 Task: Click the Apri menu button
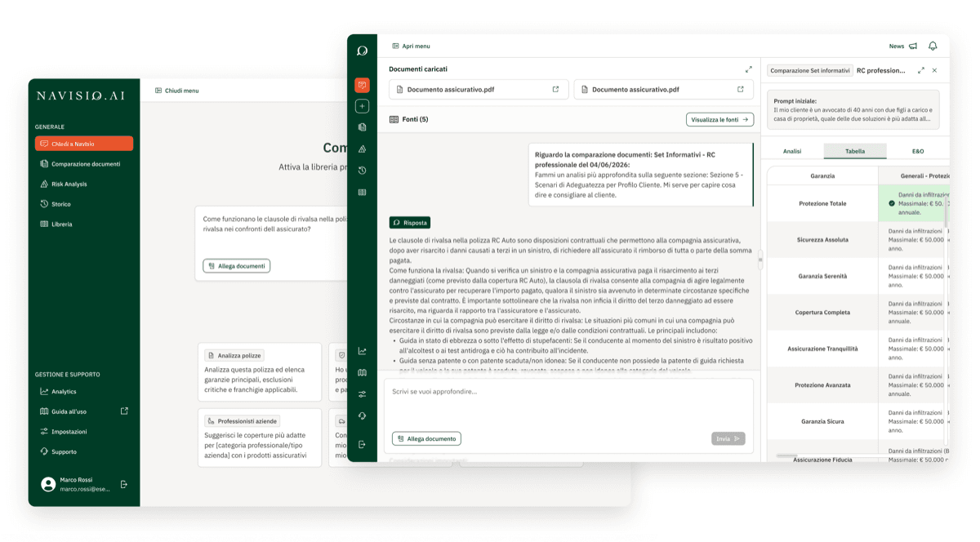click(411, 47)
